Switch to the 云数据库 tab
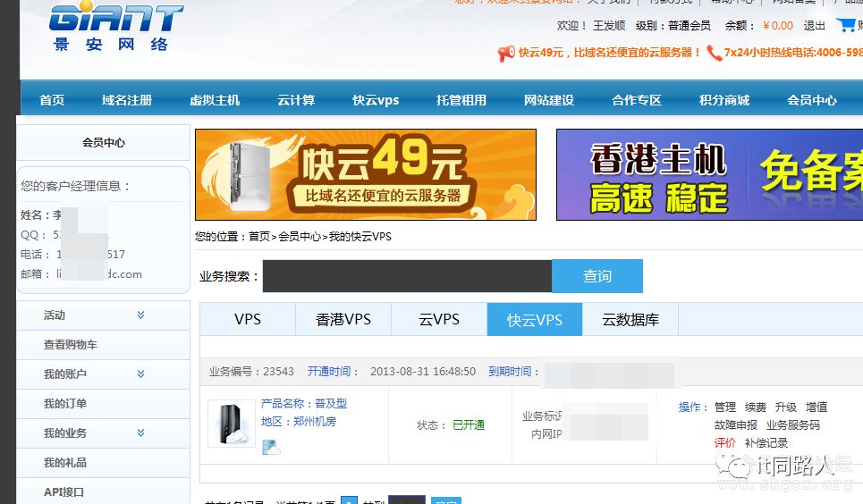The image size is (863, 504). pyautogui.click(x=630, y=320)
